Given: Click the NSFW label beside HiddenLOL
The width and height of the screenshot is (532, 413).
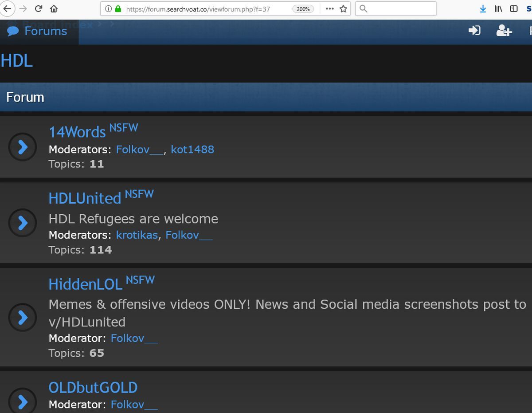Looking at the screenshot, I should pos(140,279).
